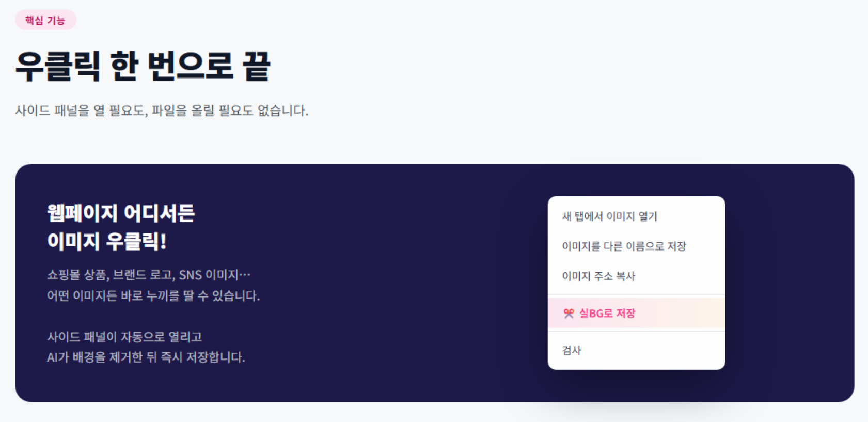Screen dimensions: 868x422
Task: Click the 사이드 패널이 자동으로 열리고 line
Action: (x=124, y=337)
